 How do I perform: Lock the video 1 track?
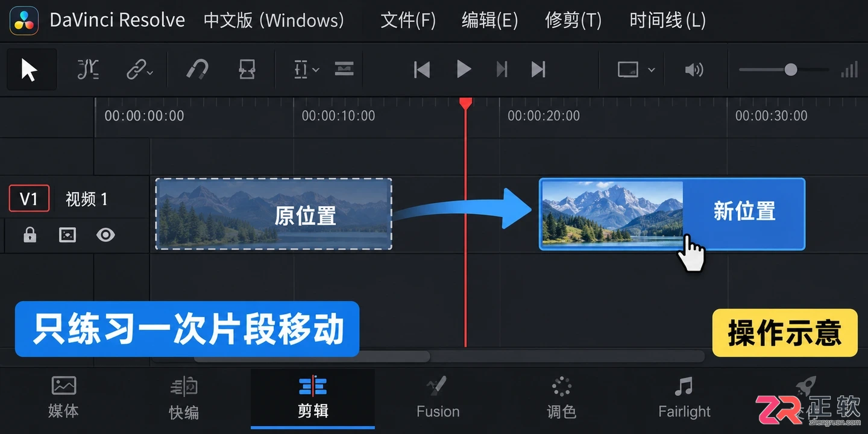pos(30,235)
